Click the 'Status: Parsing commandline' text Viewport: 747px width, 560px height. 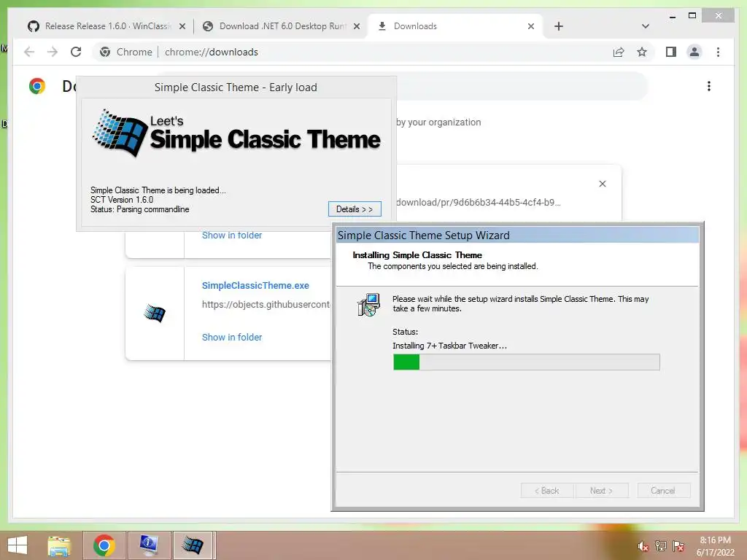click(139, 209)
